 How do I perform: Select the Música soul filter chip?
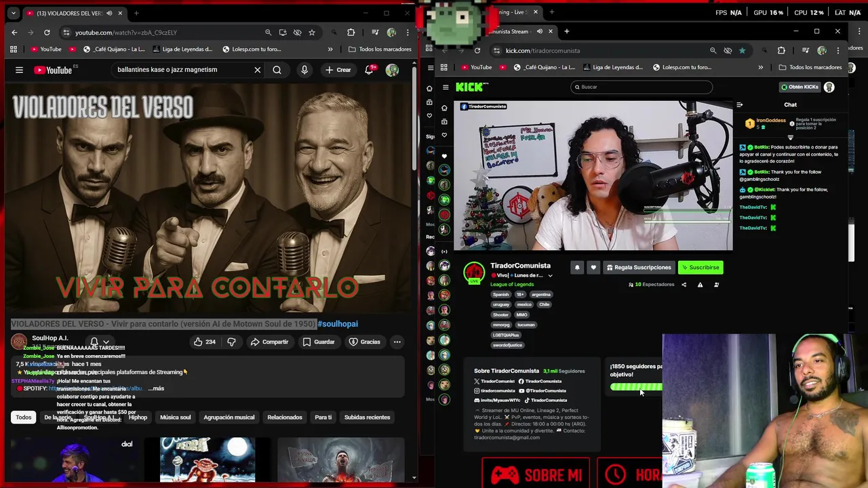coord(176,418)
